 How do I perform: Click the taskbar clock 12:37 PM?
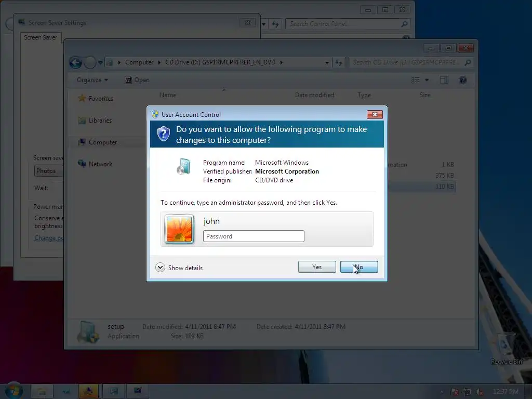point(506,392)
